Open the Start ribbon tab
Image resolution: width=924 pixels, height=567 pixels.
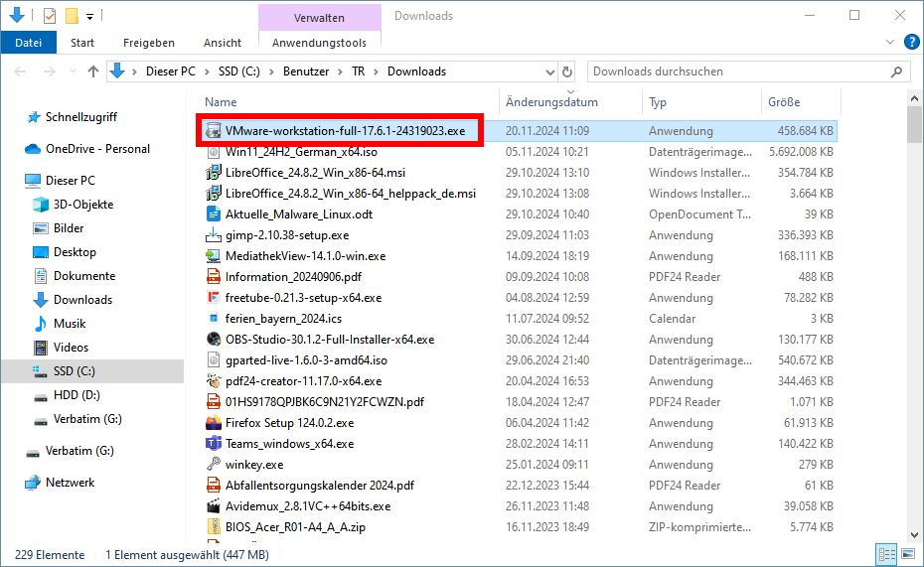(x=82, y=43)
